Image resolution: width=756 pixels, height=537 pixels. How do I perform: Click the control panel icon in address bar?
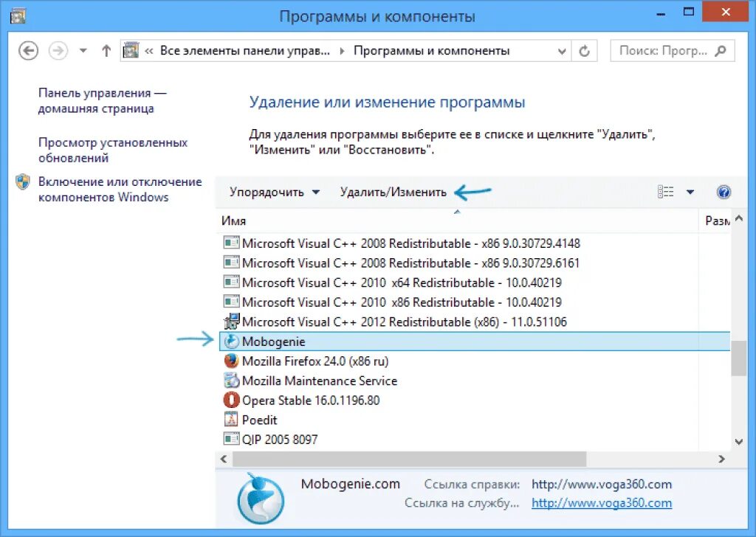coord(131,50)
